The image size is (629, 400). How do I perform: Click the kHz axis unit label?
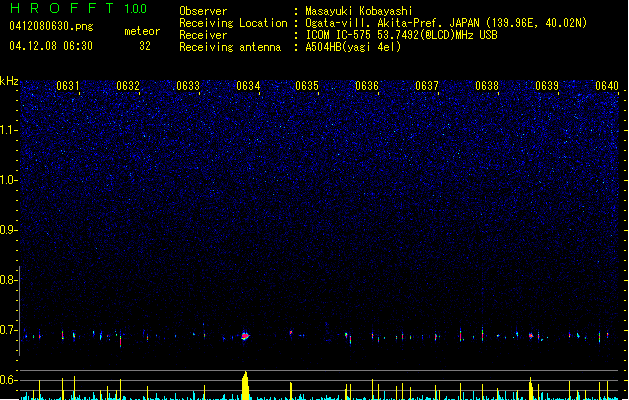[9, 81]
